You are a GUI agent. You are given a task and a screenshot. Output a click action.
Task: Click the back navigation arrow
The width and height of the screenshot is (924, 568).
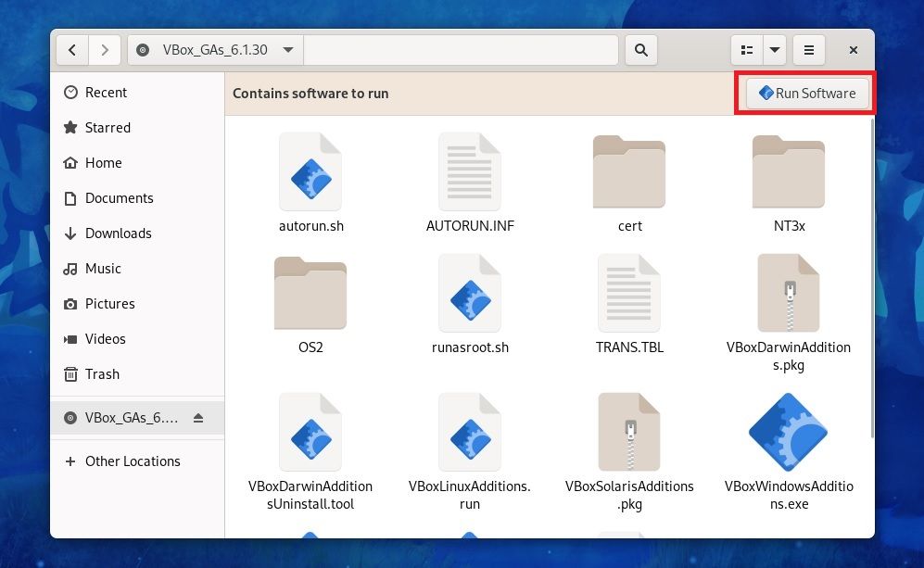tap(72, 50)
